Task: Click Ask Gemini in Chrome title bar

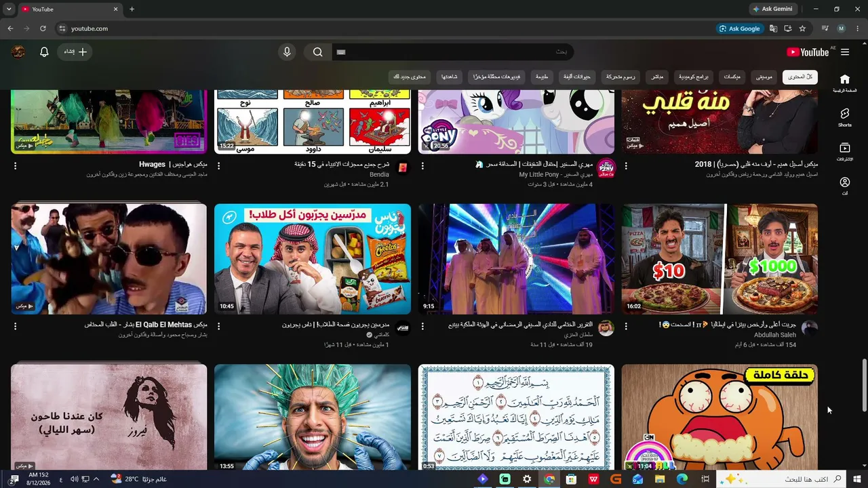Action: click(772, 9)
